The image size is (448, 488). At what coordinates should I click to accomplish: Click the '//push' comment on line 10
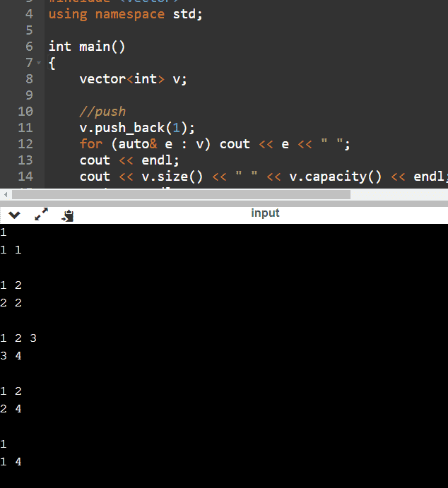pyautogui.click(x=102, y=112)
